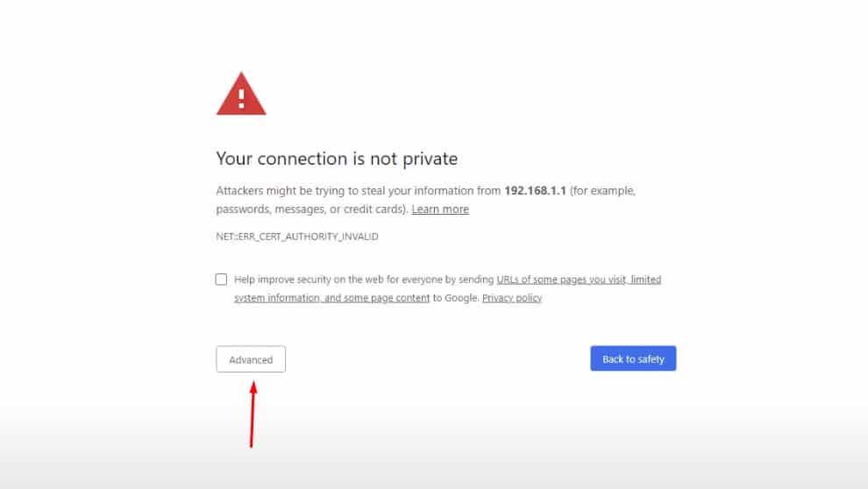Click the 192.168.1.1 address text

tap(535, 190)
